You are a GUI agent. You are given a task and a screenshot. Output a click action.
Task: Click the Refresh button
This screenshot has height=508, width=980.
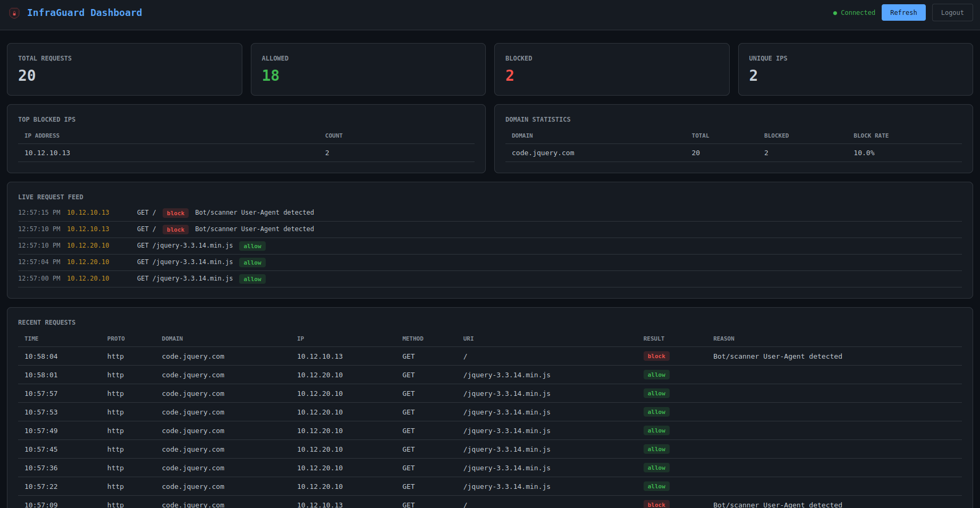tap(903, 12)
